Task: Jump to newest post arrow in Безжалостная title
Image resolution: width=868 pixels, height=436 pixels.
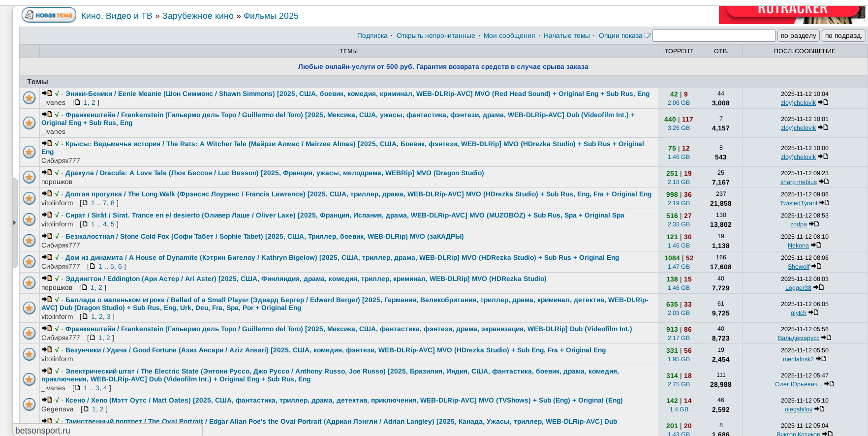Action: pyautogui.click(x=47, y=236)
